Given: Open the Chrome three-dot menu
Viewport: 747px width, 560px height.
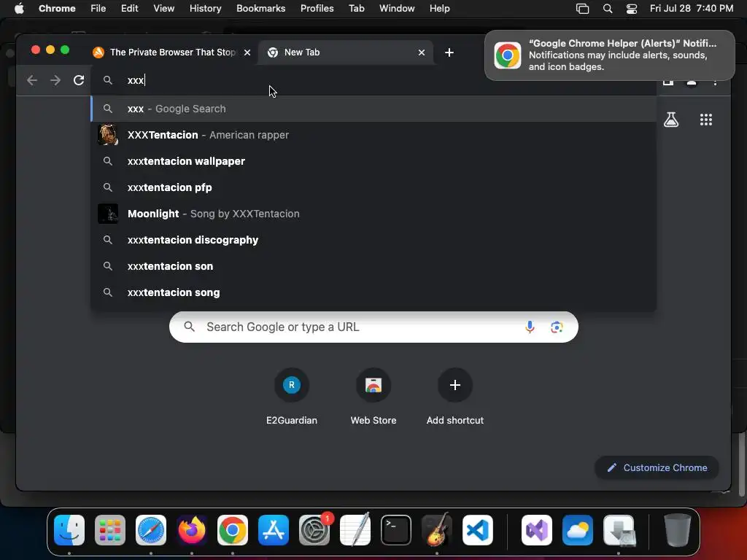Looking at the screenshot, I should point(715,81).
